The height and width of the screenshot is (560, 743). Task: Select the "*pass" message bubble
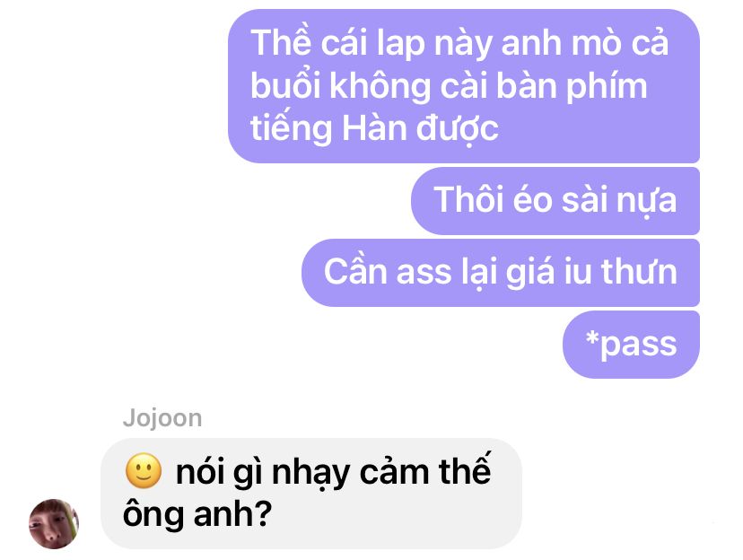[631, 345]
